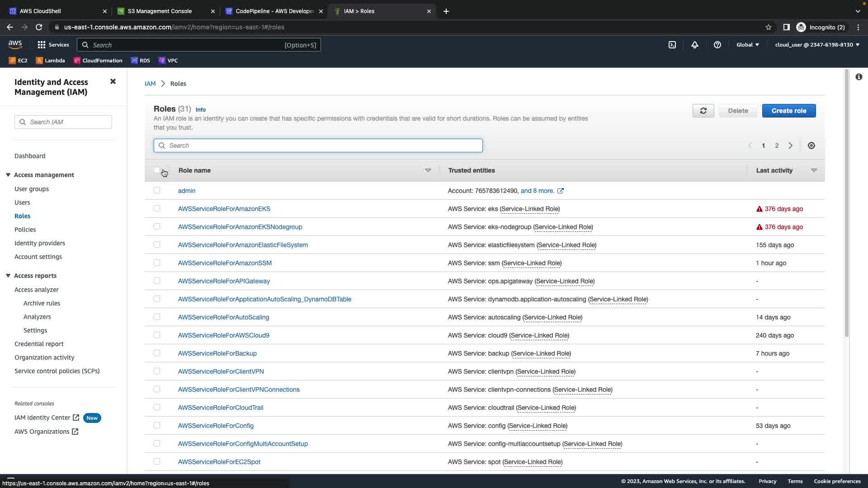Open the help question mark icon
Image resolution: width=868 pixels, height=488 pixels.
(x=717, y=45)
